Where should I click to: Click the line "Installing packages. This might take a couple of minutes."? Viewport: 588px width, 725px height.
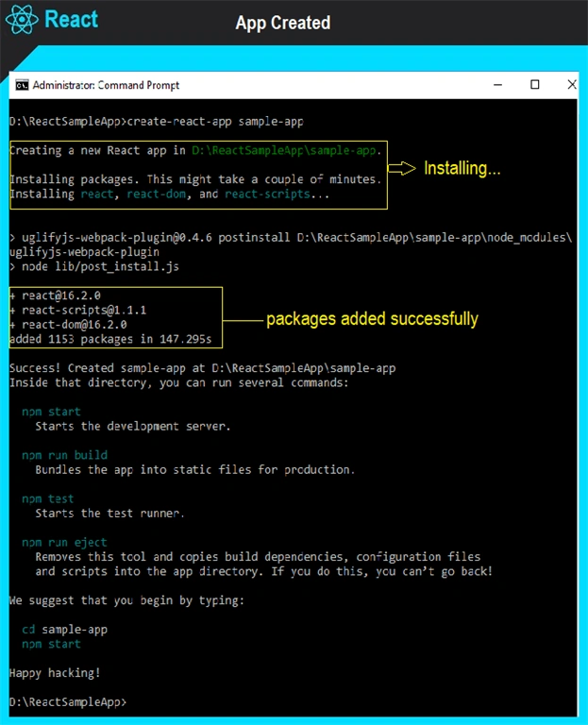[195, 179]
